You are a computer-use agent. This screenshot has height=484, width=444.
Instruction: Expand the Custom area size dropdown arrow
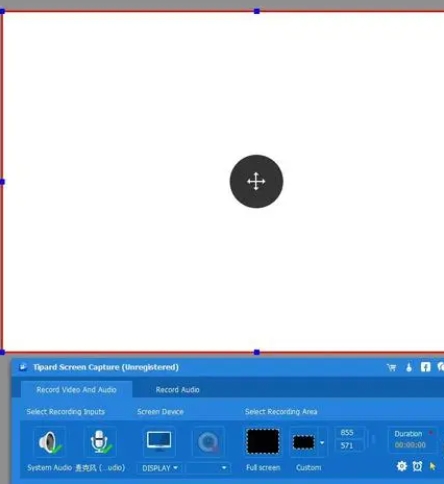coord(322,443)
